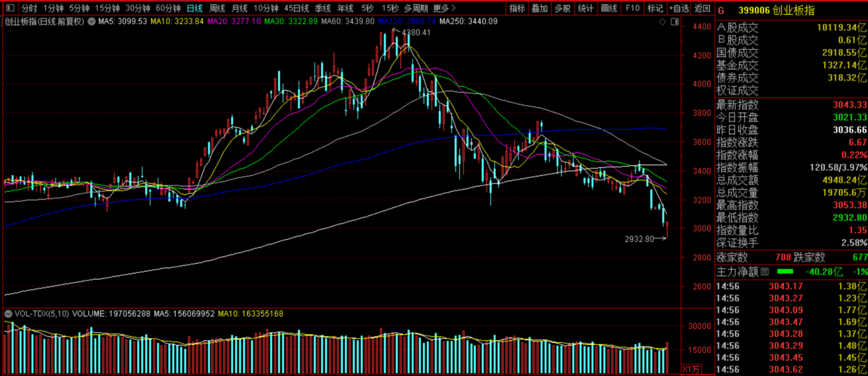The image size is (868, 376).
Task: Click the 4380.41 high price marker
Action: point(416,33)
